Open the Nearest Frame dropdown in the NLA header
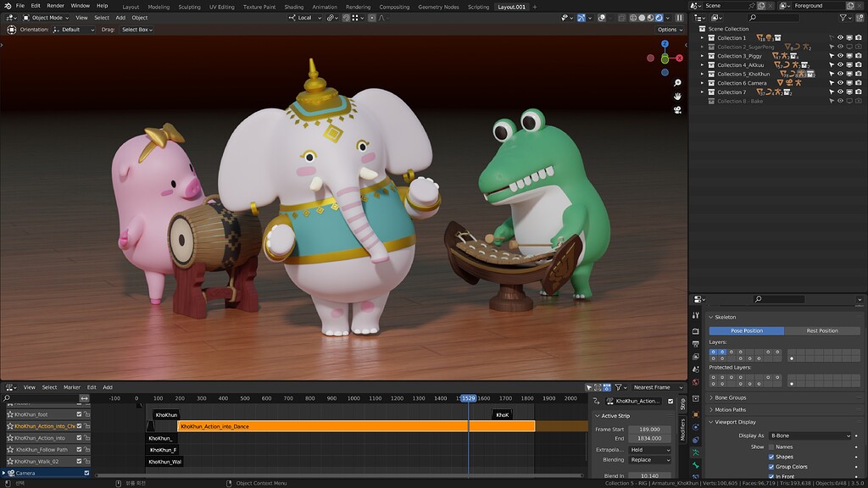 [x=653, y=387]
